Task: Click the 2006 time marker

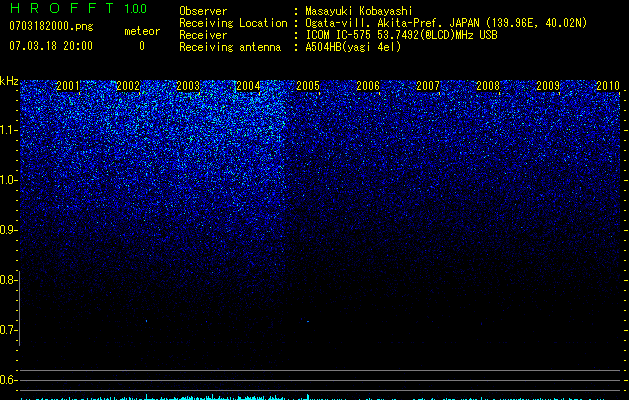Action: click(x=368, y=86)
